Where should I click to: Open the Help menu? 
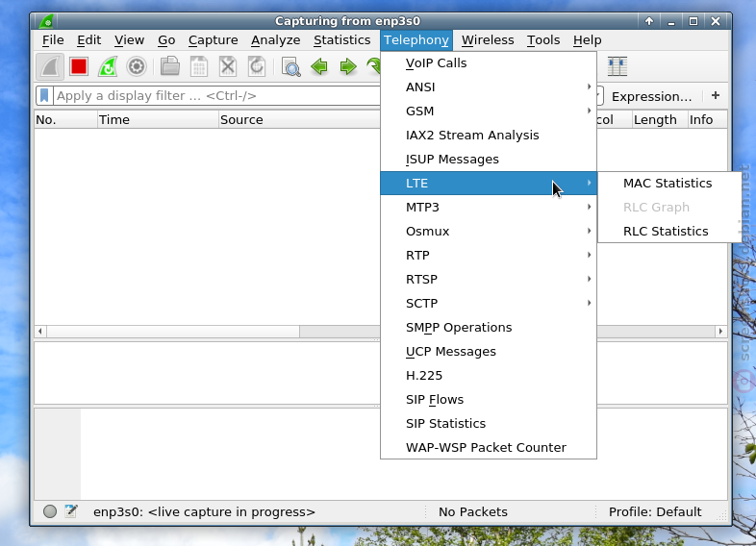[x=588, y=40]
